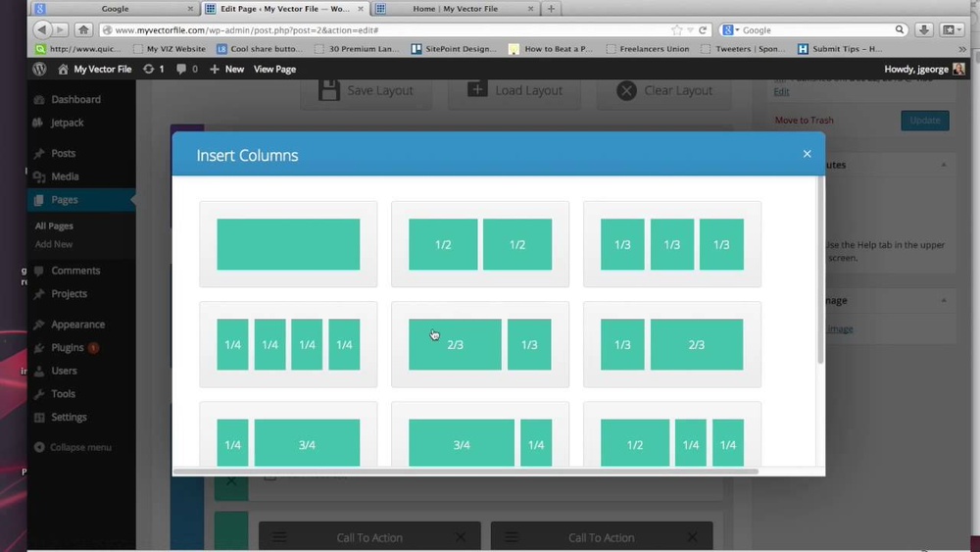Select the four 1/4 columns layout
Screen dimensions: 980x552
288,344
